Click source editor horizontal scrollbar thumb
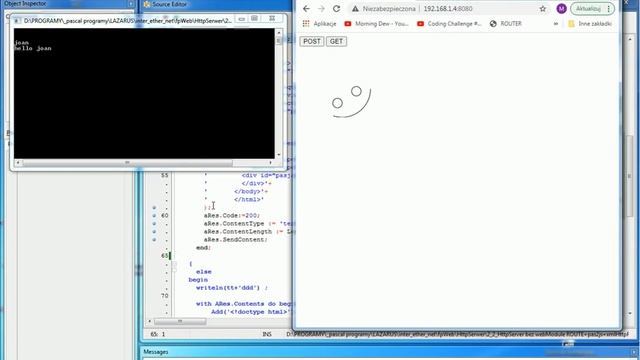Screen dimensions: 640x360 (180, 322)
